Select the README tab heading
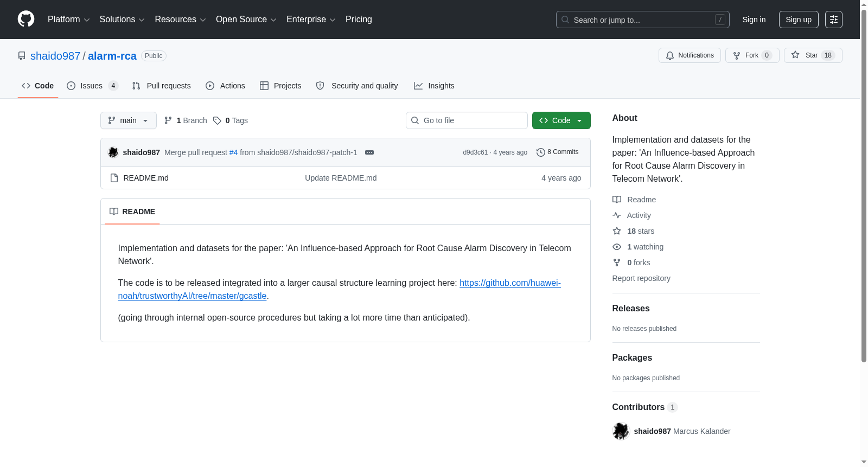 (x=132, y=212)
